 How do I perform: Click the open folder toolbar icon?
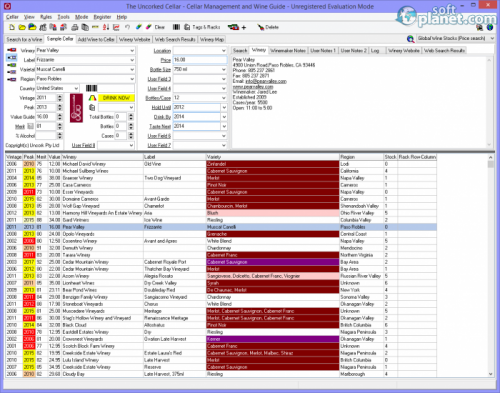pos(22,27)
